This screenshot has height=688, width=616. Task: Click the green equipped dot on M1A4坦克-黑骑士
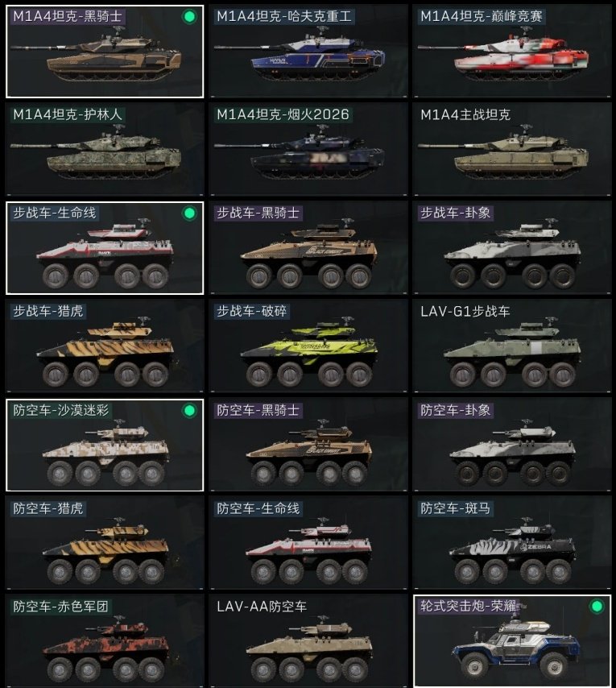pyautogui.click(x=189, y=17)
